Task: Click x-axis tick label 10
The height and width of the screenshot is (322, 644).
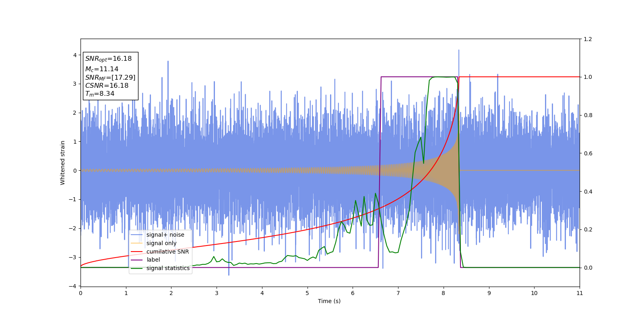Action: coord(534,293)
